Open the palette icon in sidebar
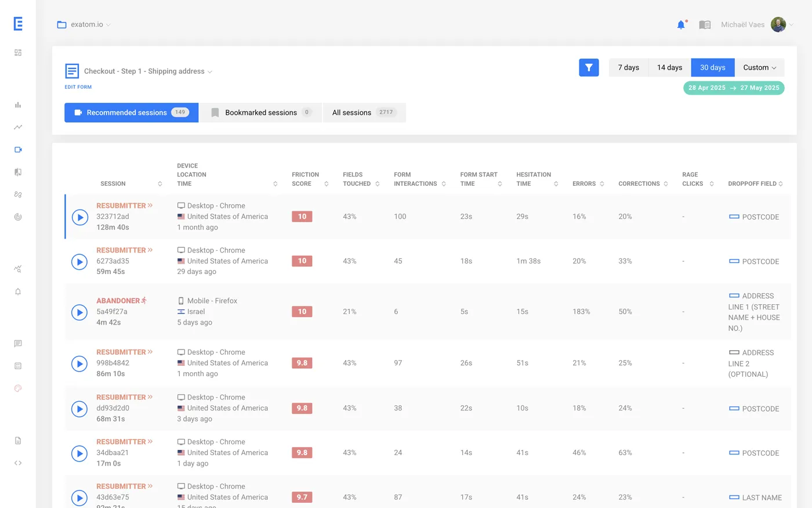The height and width of the screenshot is (508, 812). point(18,388)
